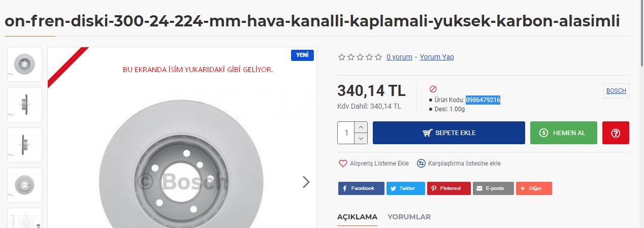Go to next product image arrow
This screenshot has height=228, width=644.
306,182
